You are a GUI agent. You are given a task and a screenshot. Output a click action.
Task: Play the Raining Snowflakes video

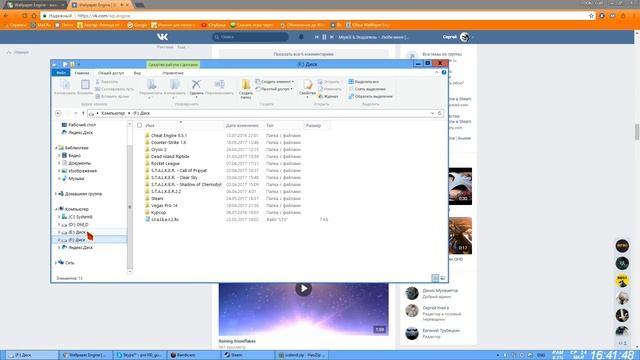tap(304, 289)
